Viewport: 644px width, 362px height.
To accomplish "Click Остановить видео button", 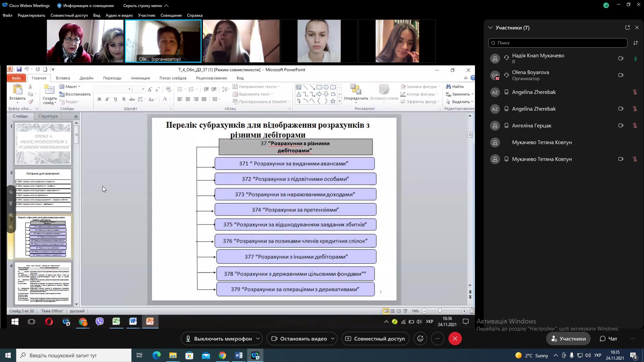I will pos(299,339).
